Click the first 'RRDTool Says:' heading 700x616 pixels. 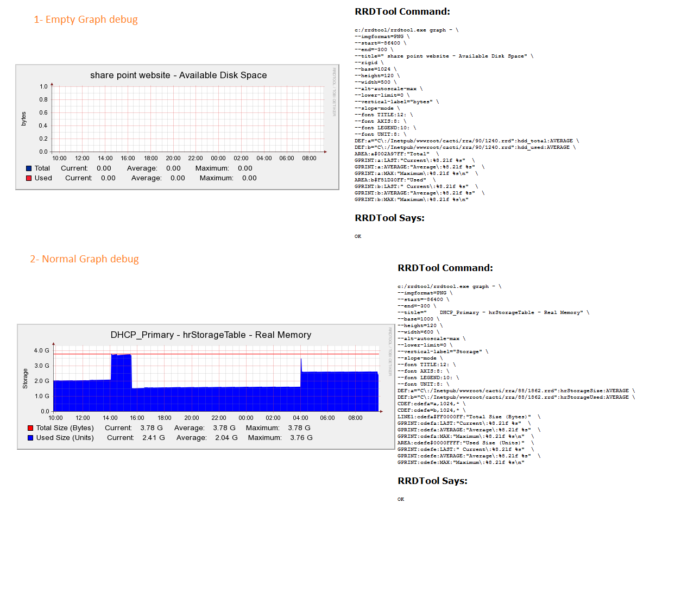click(x=389, y=218)
